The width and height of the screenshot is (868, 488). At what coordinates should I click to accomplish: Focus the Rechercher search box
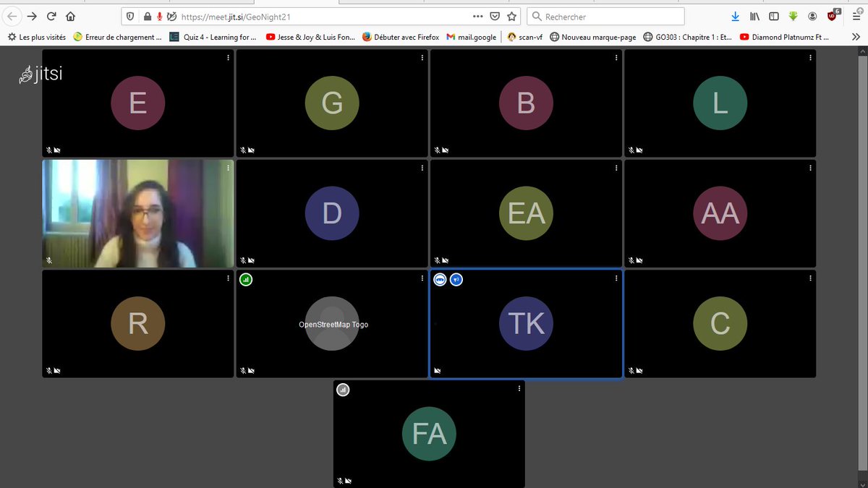point(605,16)
